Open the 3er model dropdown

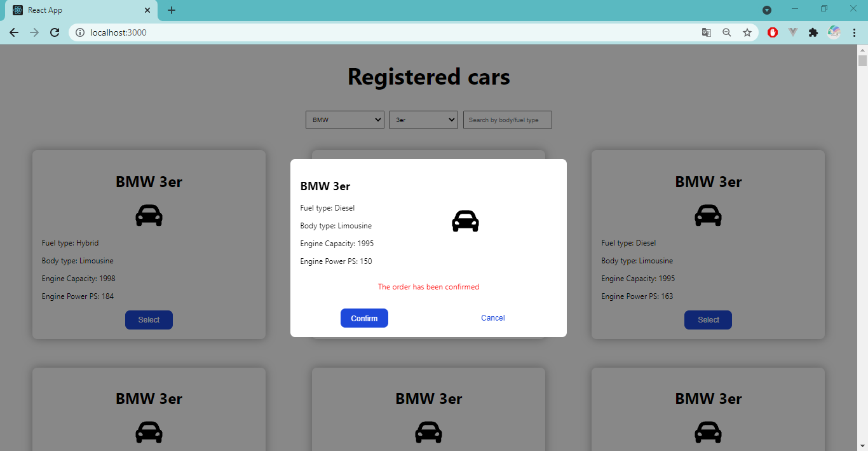[x=423, y=120]
